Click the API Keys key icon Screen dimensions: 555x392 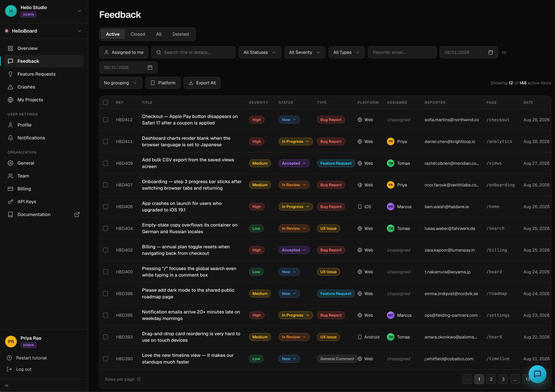(x=10, y=201)
